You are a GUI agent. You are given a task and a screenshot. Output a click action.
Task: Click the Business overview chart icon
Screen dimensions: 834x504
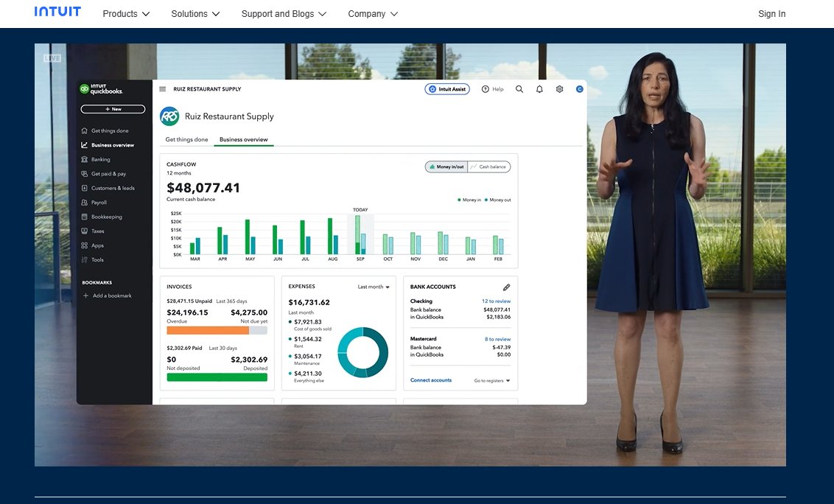click(84, 144)
